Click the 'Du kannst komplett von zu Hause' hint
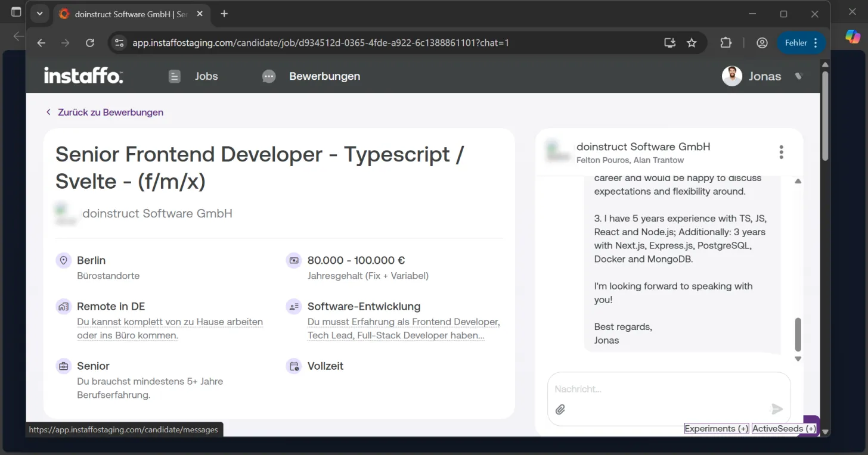The width and height of the screenshot is (868, 455). (170, 328)
